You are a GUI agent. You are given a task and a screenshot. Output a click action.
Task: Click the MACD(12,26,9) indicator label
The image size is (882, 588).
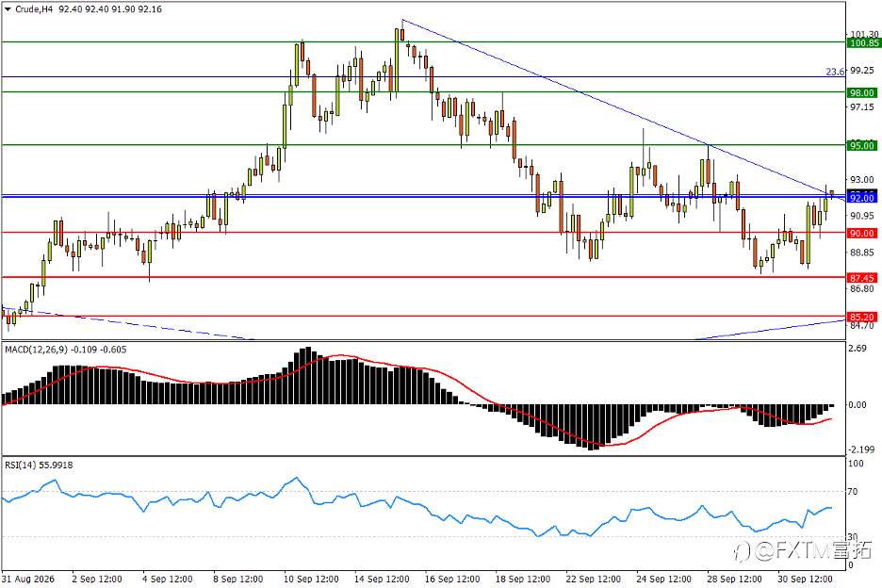tap(36, 350)
